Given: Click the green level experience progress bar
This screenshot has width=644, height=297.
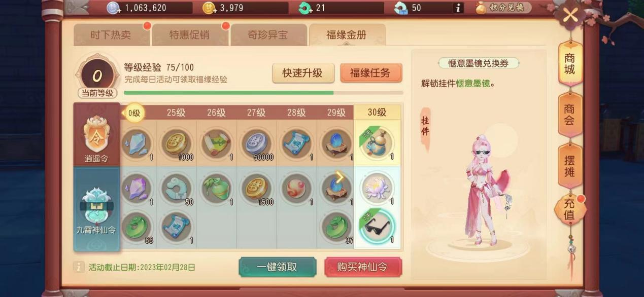Looking at the screenshot, I should [263, 93].
